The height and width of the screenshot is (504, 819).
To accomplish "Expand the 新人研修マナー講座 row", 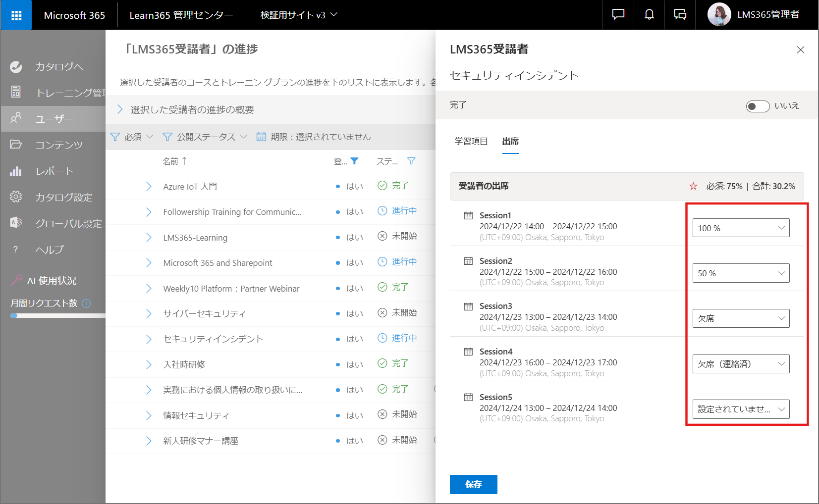I will point(149,441).
